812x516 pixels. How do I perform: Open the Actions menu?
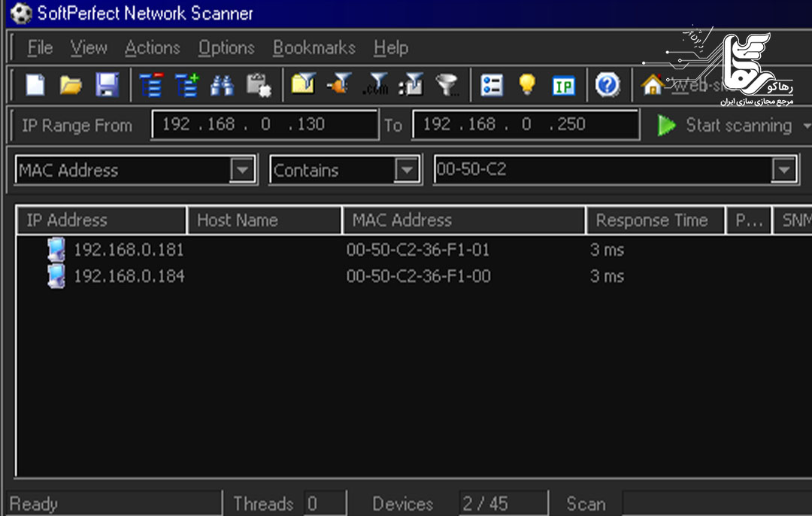pyautogui.click(x=152, y=48)
